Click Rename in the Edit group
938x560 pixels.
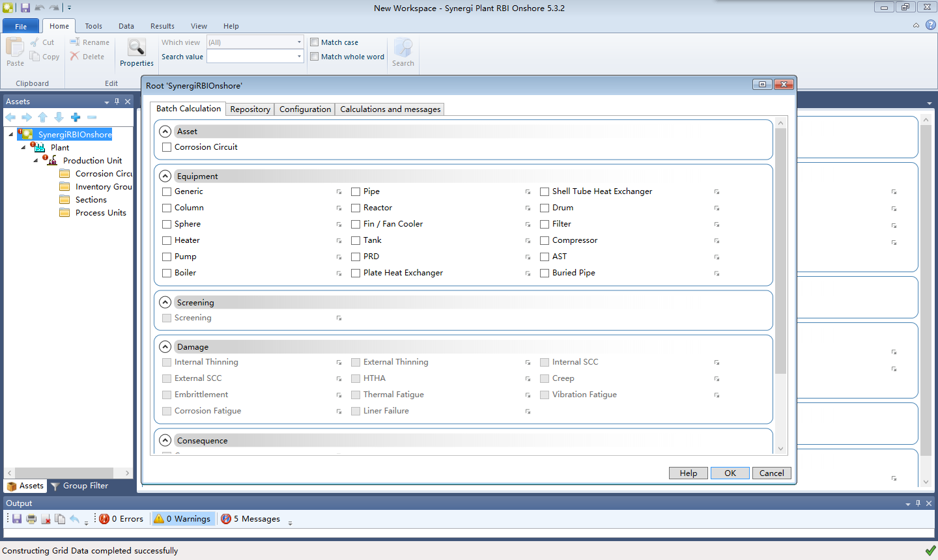pos(89,42)
